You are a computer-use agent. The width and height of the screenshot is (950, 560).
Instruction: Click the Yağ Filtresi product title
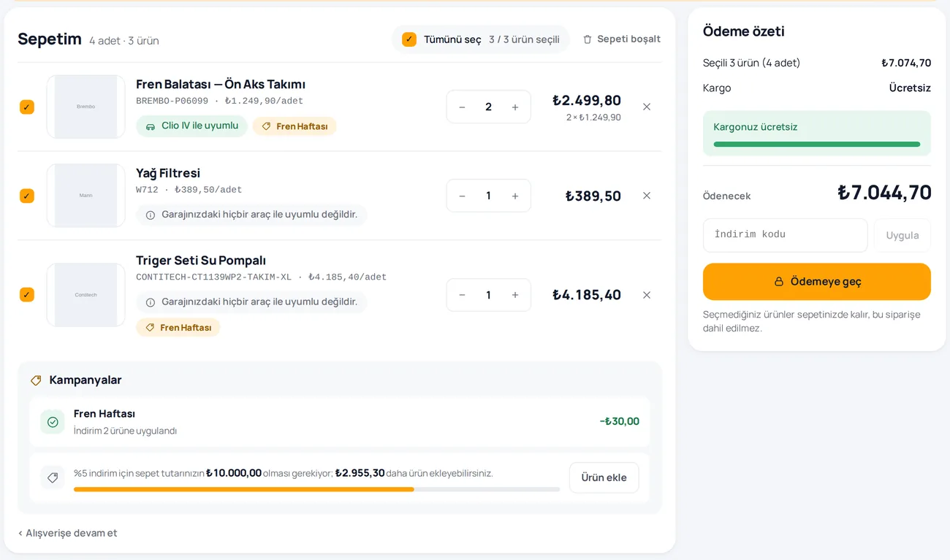tap(168, 174)
